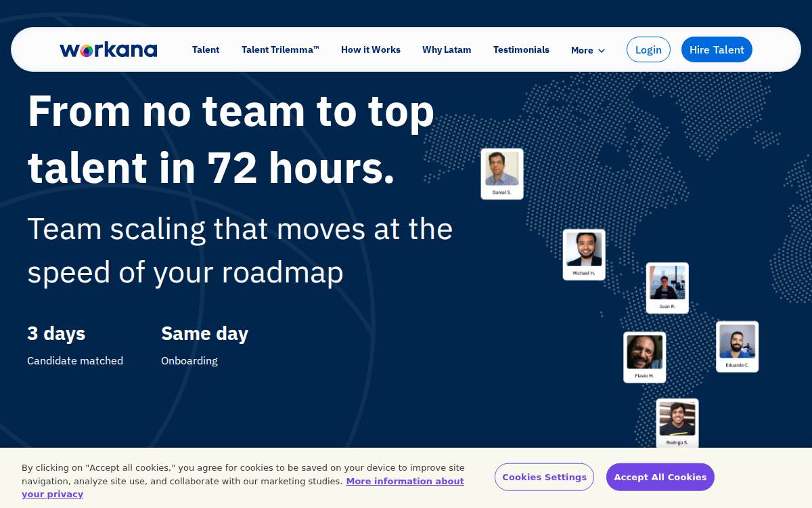The width and height of the screenshot is (812, 508).
Task: Click the headline 'From no team to top talent in 72 hours.'
Action: (231, 139)
